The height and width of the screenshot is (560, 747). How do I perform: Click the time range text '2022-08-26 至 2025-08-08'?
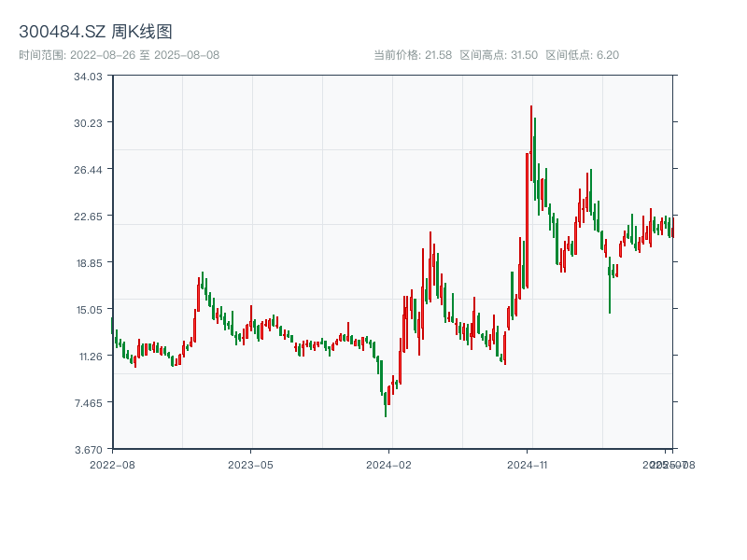(145, 55)
